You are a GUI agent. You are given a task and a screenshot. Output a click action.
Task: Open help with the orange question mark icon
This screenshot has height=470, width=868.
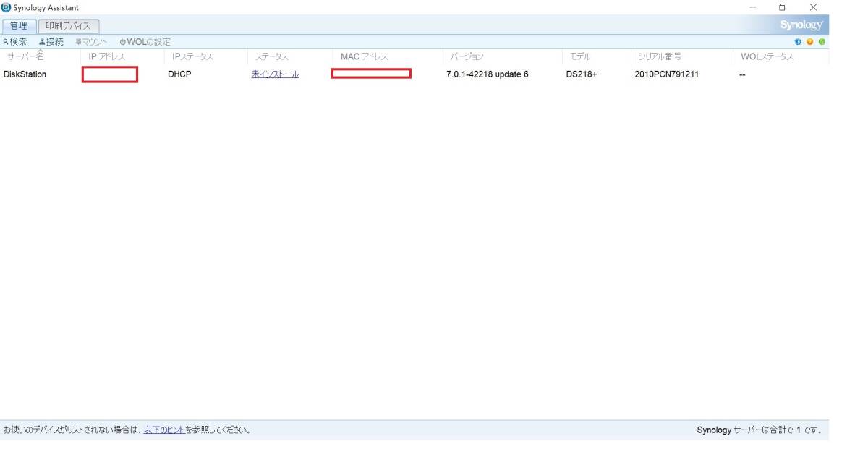(x=810, y=42)
